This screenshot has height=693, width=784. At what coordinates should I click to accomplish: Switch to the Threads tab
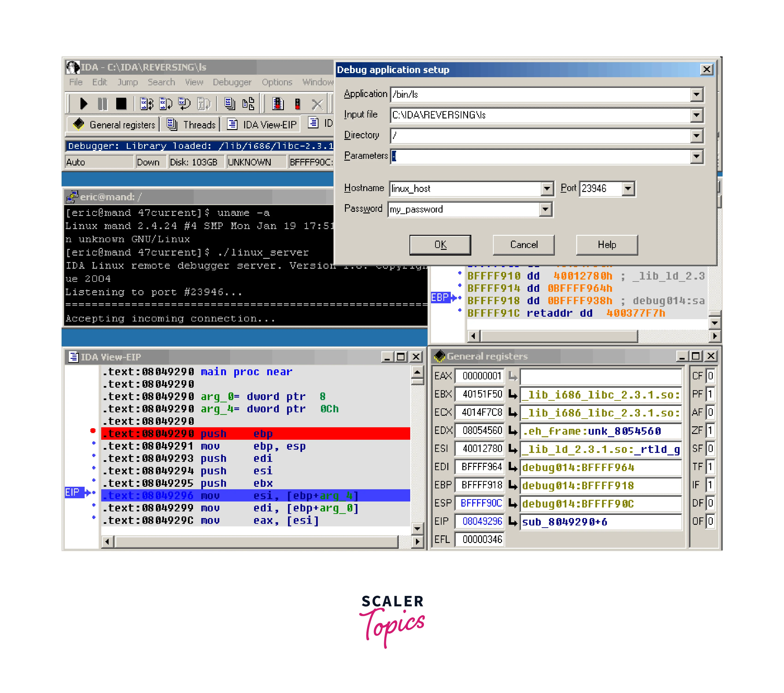click(191, 125)
